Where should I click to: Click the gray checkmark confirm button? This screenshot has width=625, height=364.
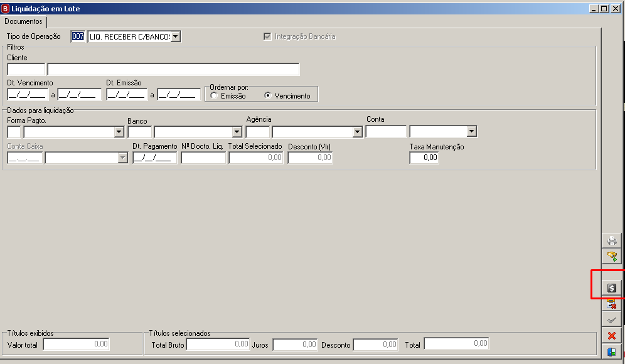point(611,319)
